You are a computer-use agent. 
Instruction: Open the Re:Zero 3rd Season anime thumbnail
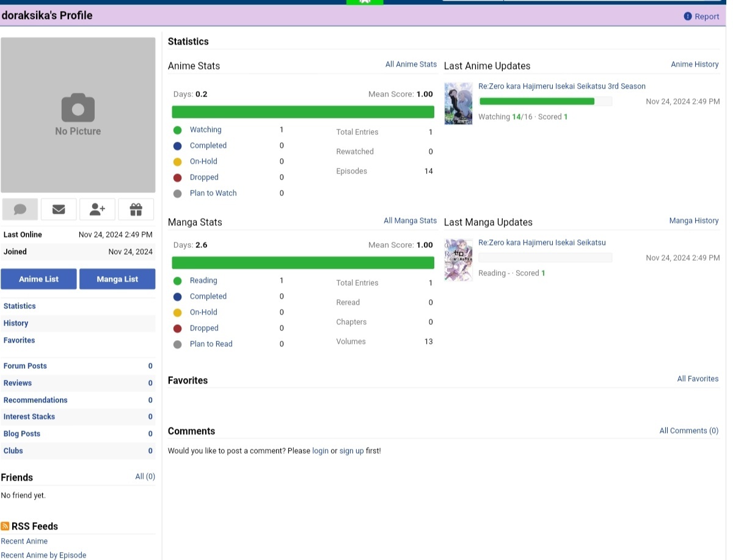458,104
